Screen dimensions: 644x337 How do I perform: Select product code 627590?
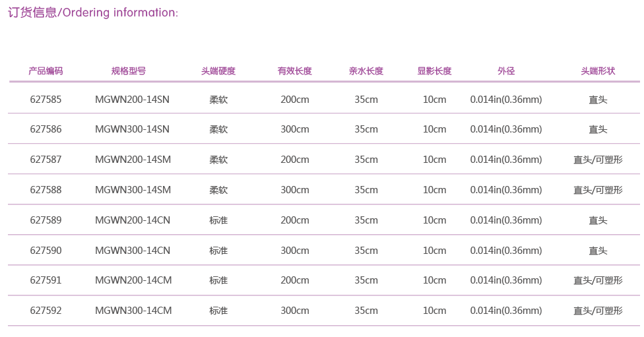[46, 251]
